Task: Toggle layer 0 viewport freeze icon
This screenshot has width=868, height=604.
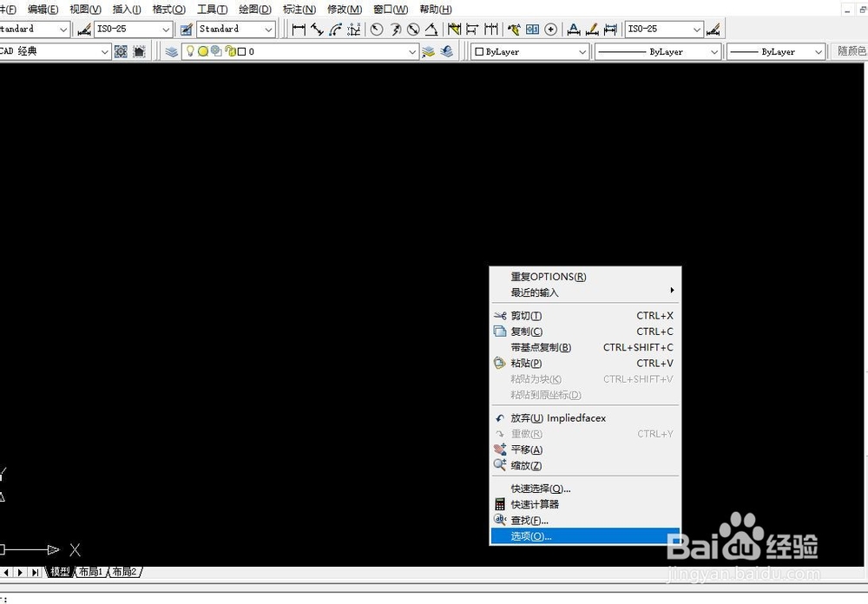Action: click(x=216, y=51)
